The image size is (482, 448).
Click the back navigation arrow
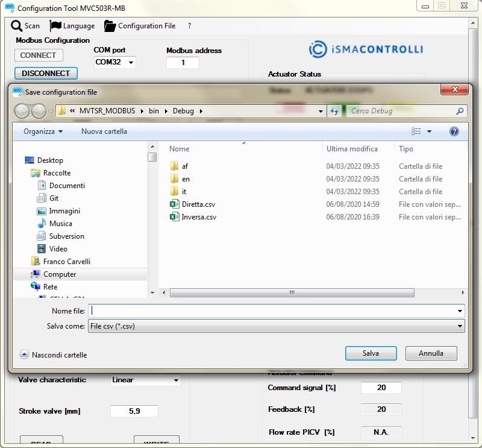point(22,111)
